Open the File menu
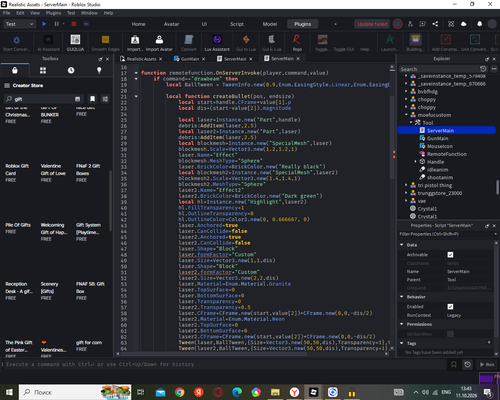This screenshot has width=500, height=400. click(6, 13)
